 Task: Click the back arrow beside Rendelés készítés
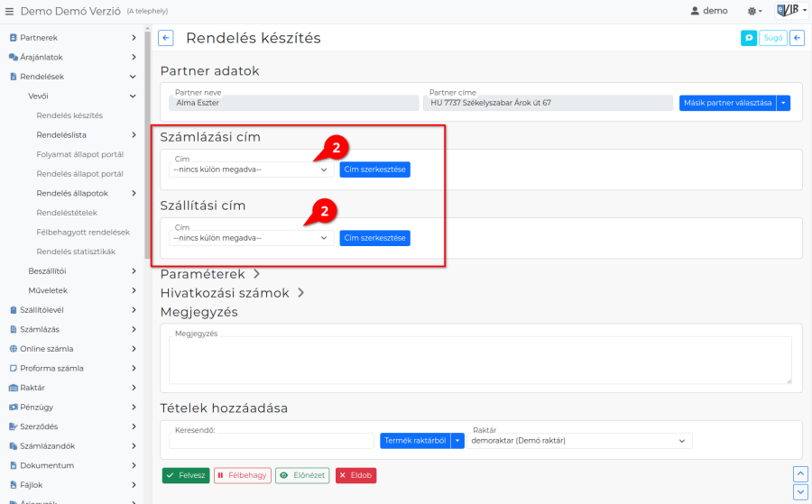point(166,38)
